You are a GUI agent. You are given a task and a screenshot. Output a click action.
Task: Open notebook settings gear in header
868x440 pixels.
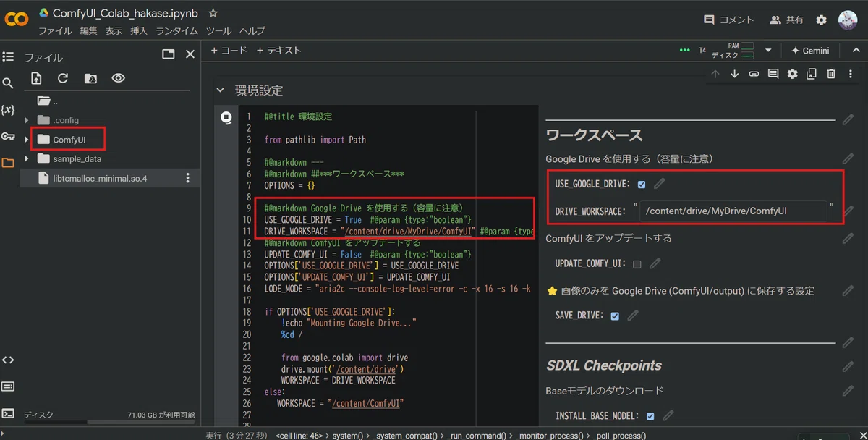822,20
